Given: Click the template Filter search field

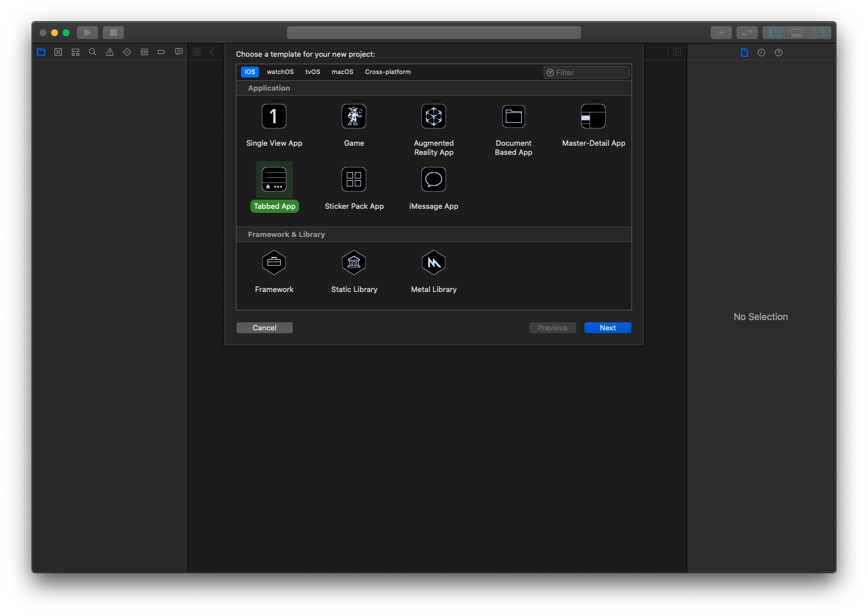Looking at the screenshot, I should (590, 72).
